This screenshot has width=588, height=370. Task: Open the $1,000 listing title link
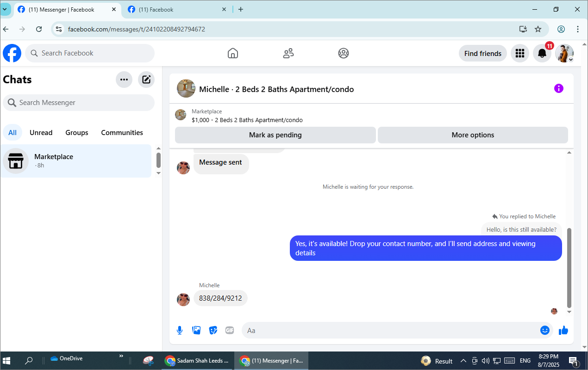[247, 120]
